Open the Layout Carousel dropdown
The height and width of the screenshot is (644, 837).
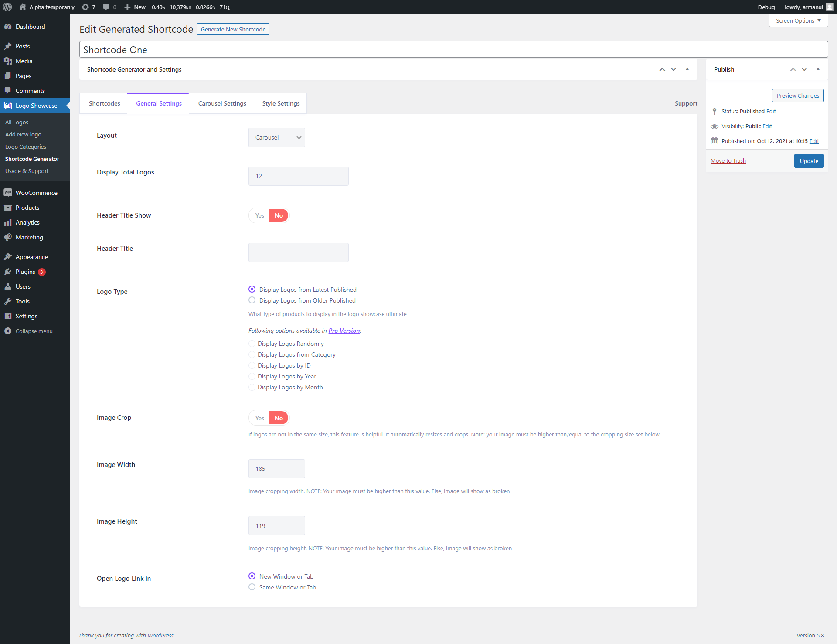pos(277,137)
